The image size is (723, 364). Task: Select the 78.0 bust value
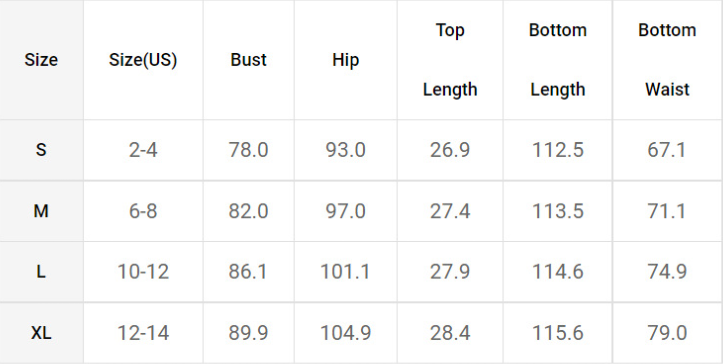249,150
